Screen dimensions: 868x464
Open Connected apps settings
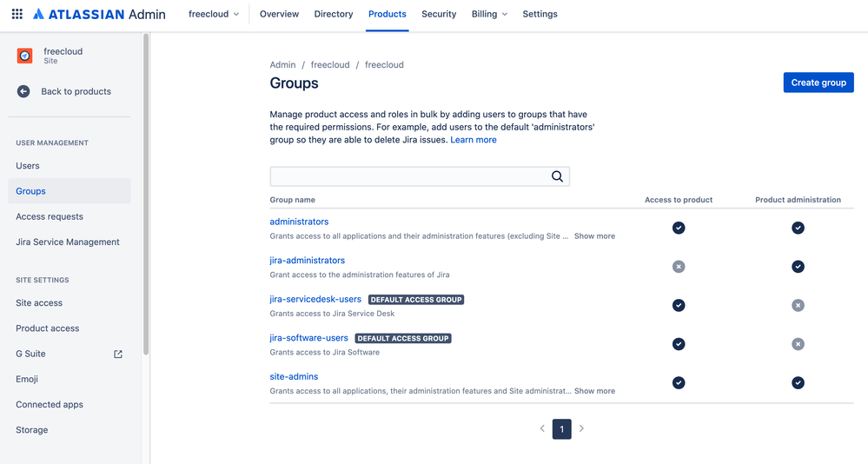pos(70,405)
